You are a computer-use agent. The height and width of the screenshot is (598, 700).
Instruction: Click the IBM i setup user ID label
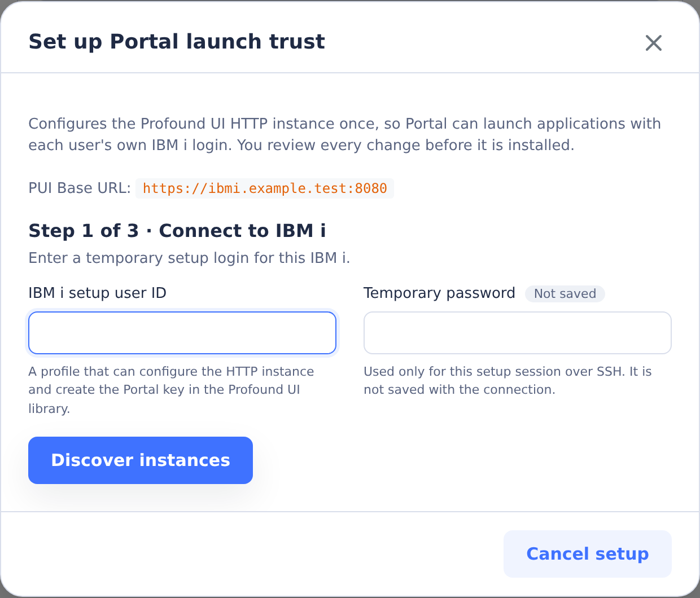pyautogui.click(x=98, y=293)
